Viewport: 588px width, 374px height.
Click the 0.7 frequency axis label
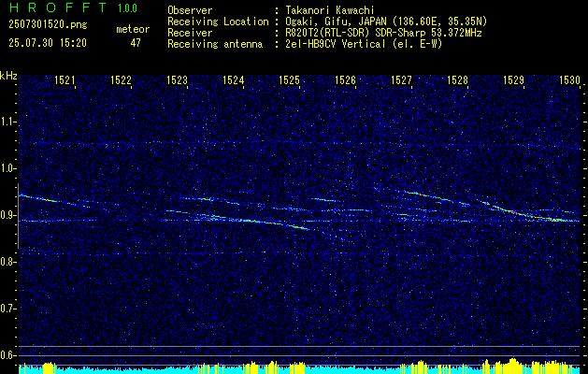[8, 309]
